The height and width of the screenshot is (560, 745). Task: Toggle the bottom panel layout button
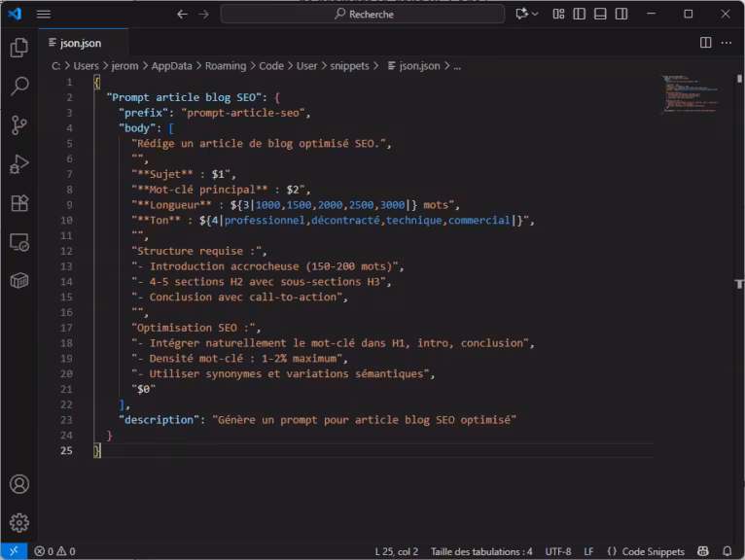click(x=598, y=14)
